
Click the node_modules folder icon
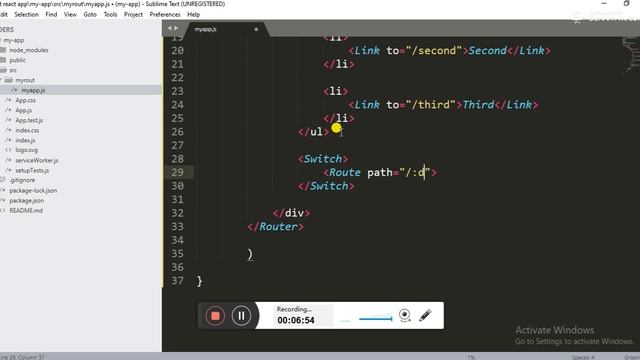pos(3,50)
